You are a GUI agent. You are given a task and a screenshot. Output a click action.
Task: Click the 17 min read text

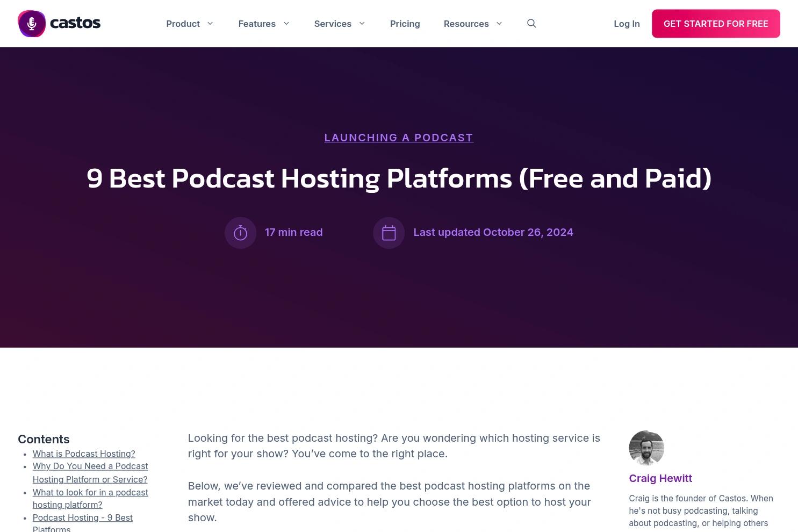coord(293,232)
